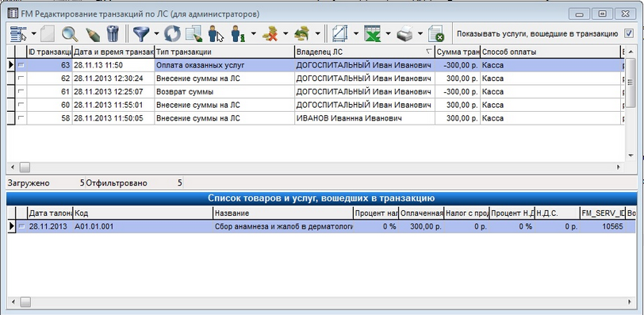Sort by 'ID транзакции' column header
Viewport: 644px width, 315px height.
pyautogui.click(x=50, y=52)
